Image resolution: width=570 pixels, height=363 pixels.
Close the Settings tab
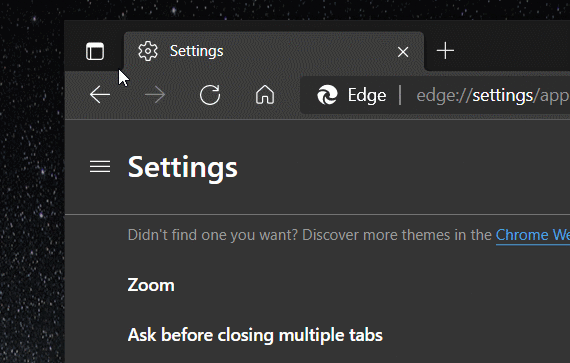click(403, 52)
